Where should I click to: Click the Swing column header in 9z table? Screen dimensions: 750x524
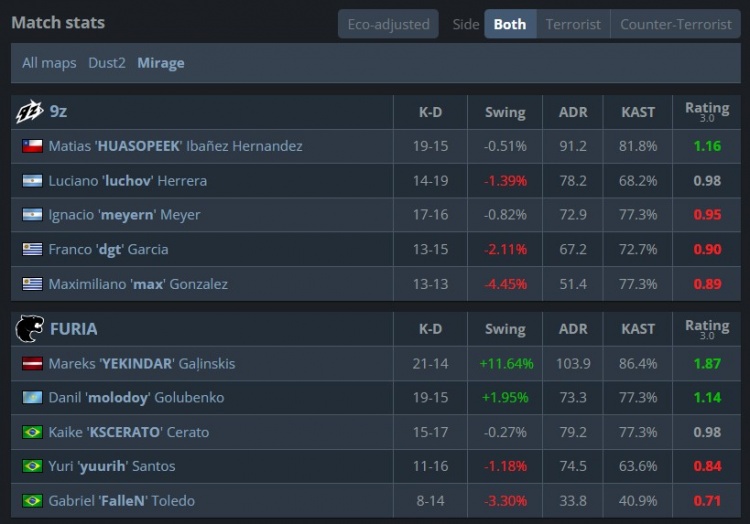[x=505, y=112]
